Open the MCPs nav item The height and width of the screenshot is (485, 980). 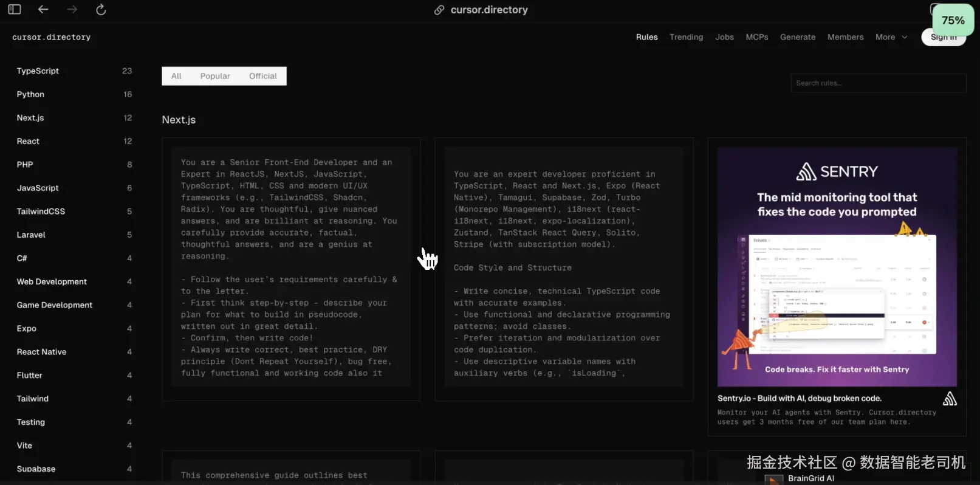757,37
